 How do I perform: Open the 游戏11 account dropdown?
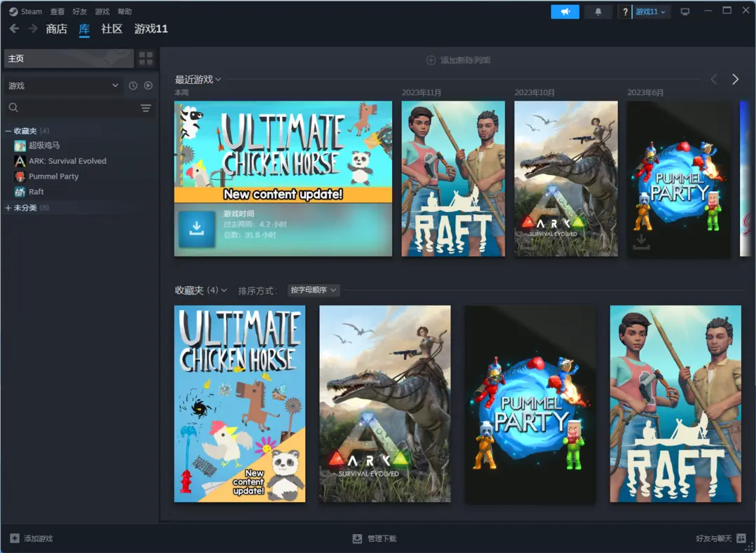tap(650, 12)
